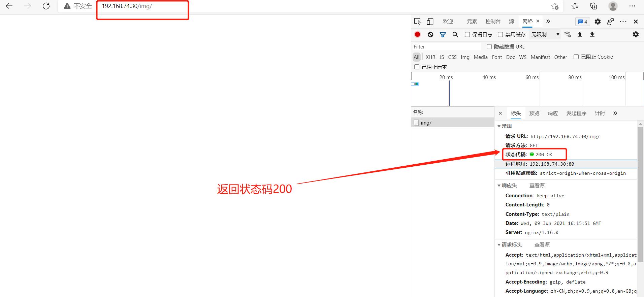Enable the 禁用缓存 checkbox
644x297 pixels.
click(500, 34)
